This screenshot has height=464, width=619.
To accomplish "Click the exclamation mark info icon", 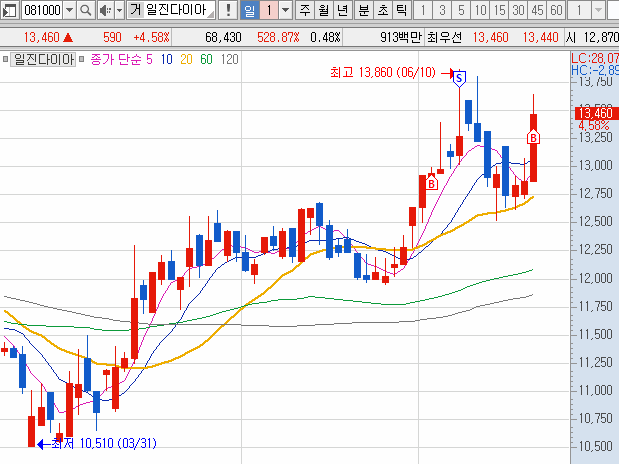I will point(228,11).
